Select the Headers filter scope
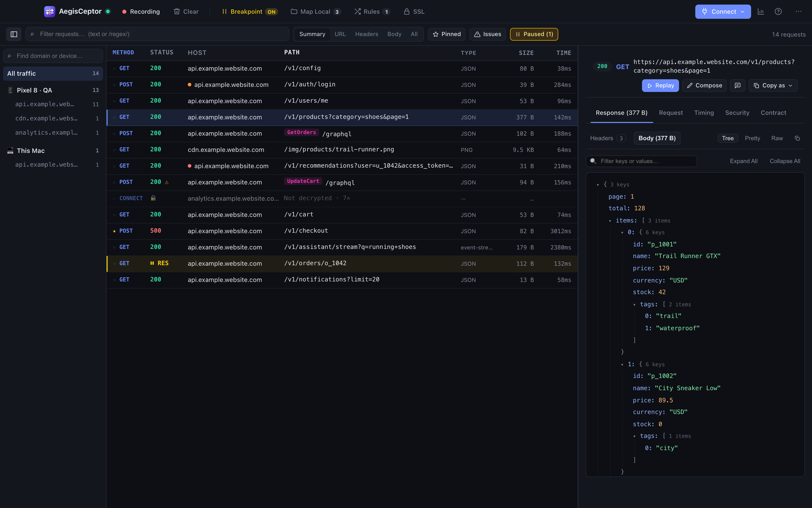 (x=366, y=34)
